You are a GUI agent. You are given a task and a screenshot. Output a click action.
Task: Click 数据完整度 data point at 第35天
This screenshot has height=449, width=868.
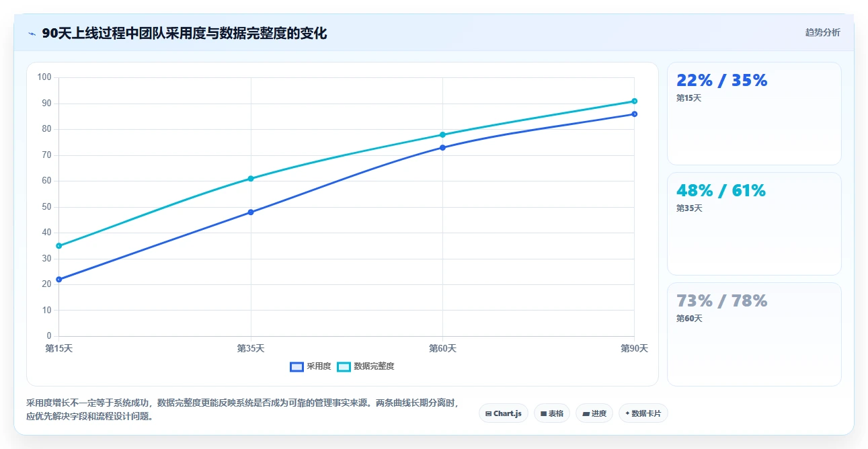(251, 178)
